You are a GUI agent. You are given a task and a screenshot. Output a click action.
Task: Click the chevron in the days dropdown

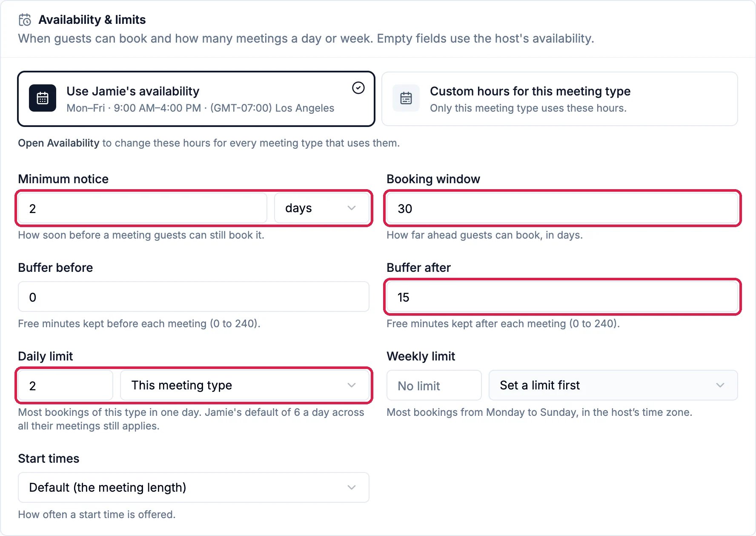point(352,208)
